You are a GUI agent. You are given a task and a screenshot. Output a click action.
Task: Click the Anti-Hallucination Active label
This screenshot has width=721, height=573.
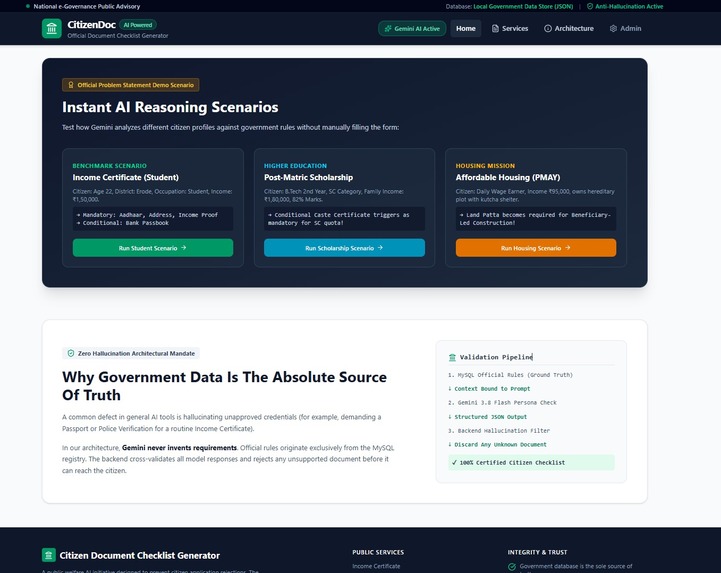(629, 6)
